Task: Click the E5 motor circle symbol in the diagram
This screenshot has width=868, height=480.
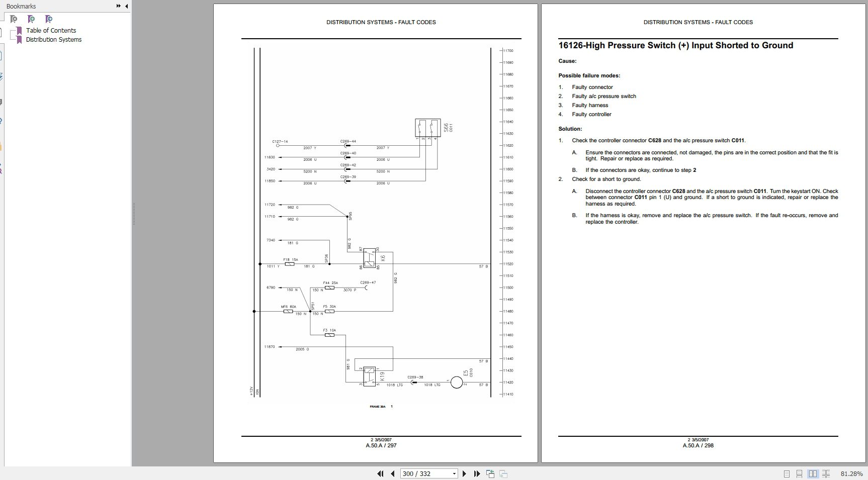Action: [x=456, y=382]
